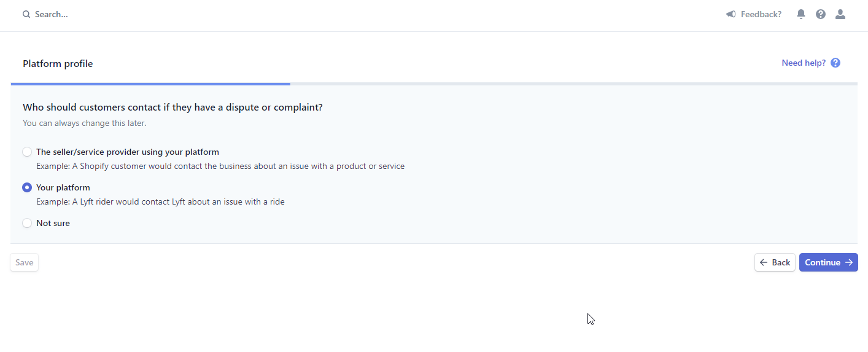Click the Feedback megaphone icon

[730, 14]
